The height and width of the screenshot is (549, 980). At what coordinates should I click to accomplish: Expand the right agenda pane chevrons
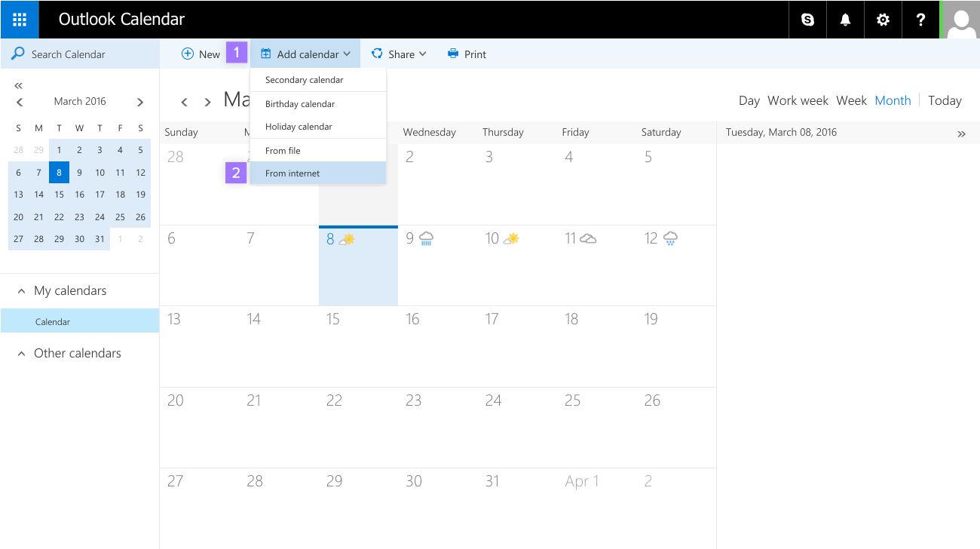click(961, 133)
